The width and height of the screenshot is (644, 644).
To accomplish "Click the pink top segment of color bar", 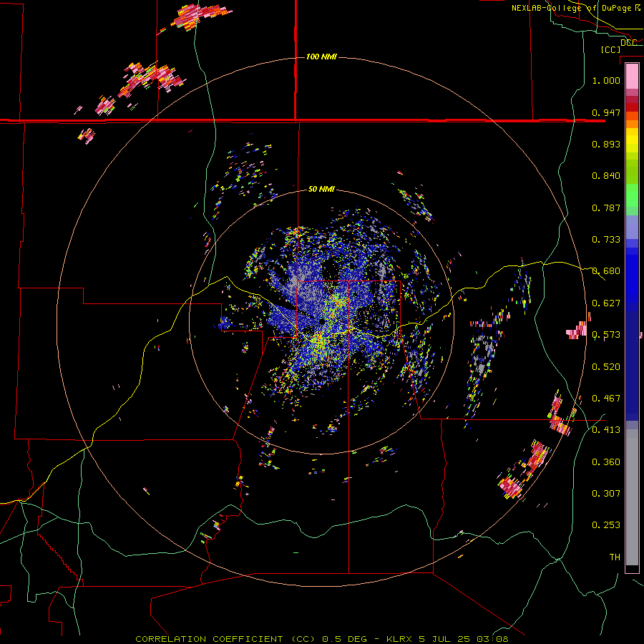I will point(632,77).
